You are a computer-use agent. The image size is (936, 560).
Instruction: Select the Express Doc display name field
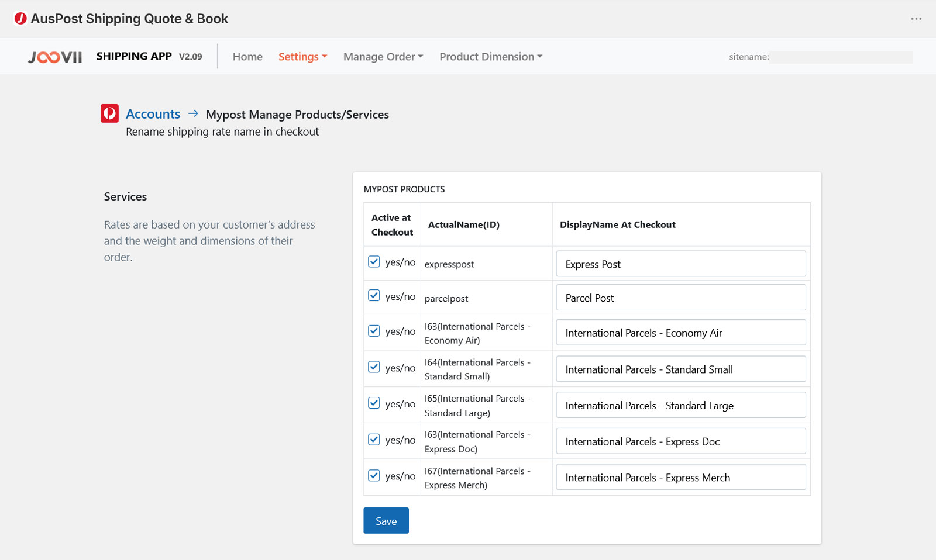pos(680,441)
